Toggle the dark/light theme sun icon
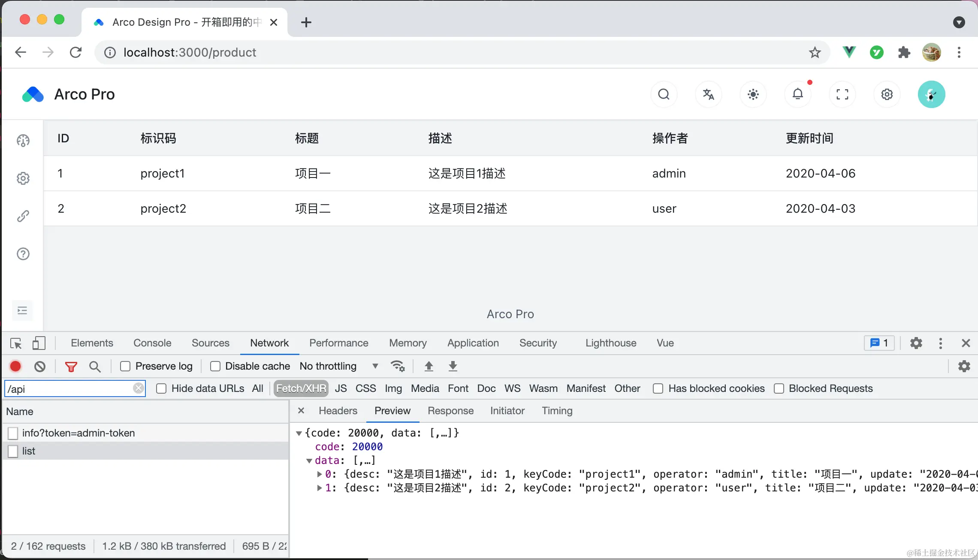The height and width of the screenshot is (560, 978). (753, 94)
